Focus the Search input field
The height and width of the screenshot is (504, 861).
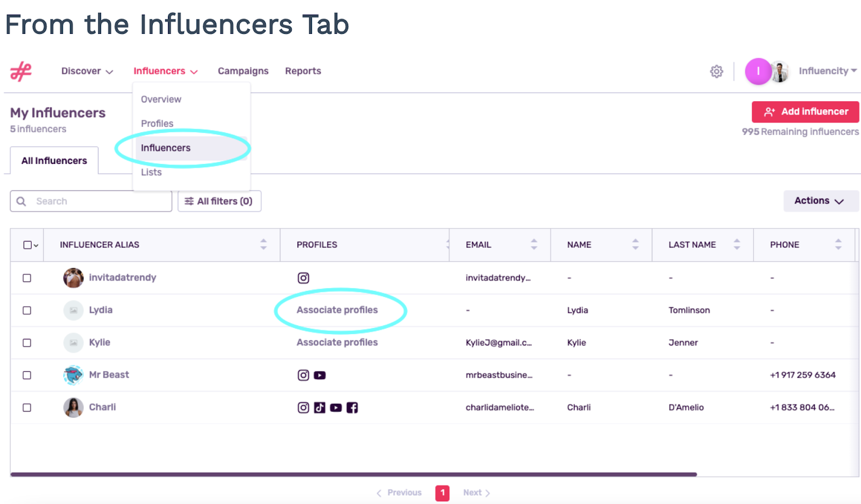pos(91,201)
